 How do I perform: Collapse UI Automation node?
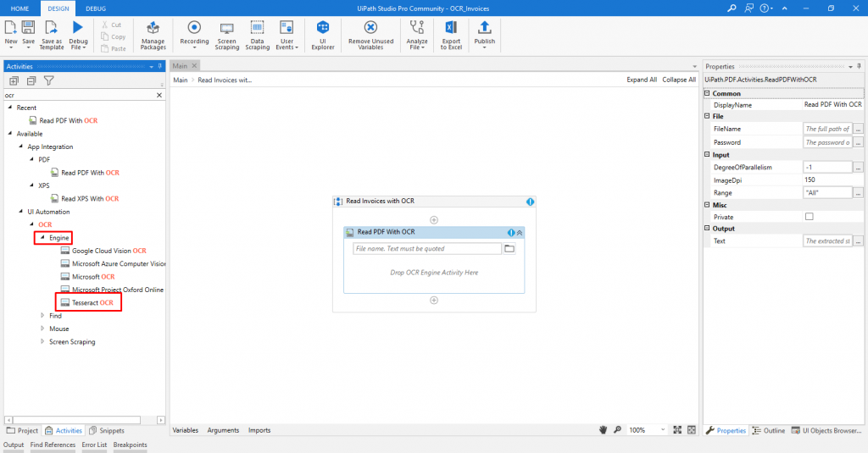[x=21, y=212]
